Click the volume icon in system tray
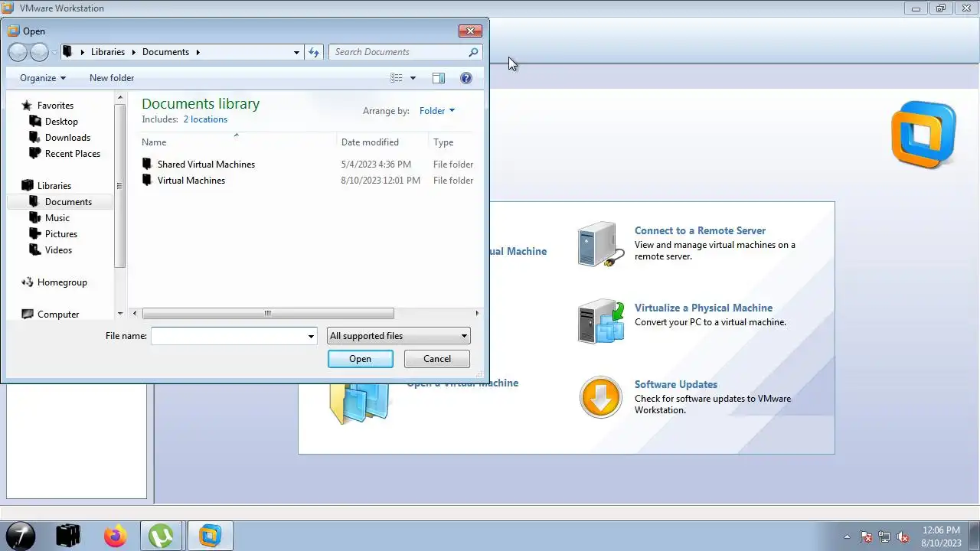 903,537
